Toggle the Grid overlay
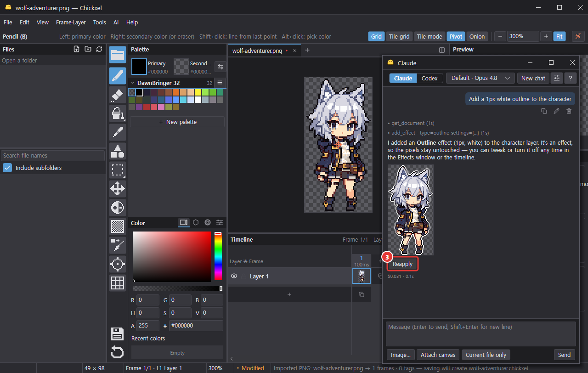 coord(376,36)
